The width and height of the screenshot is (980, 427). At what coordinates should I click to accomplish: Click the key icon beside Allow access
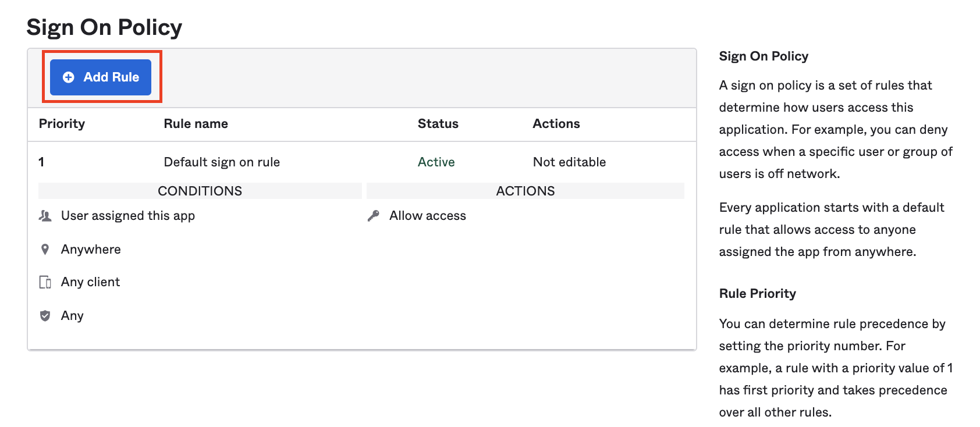point(374,216)
